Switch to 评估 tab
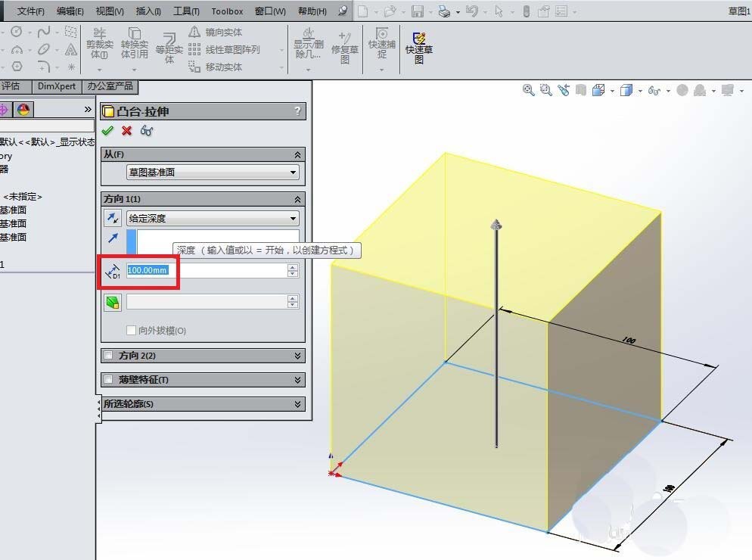 pyautogui.click(x=11, y=86)
